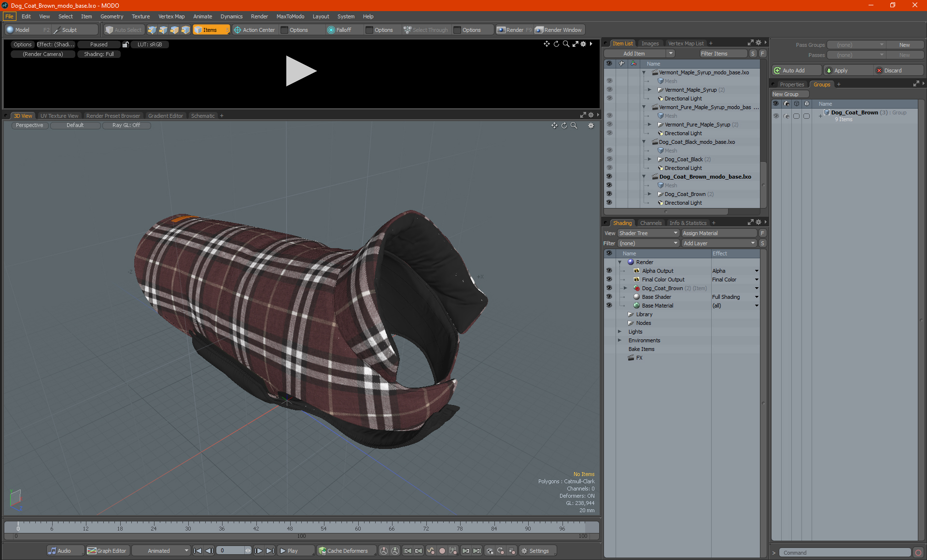Image resolution: width=927 pixels, height=560 pixels.
Task: Click the Sculpt mode icon
Action: coord(57,30)
